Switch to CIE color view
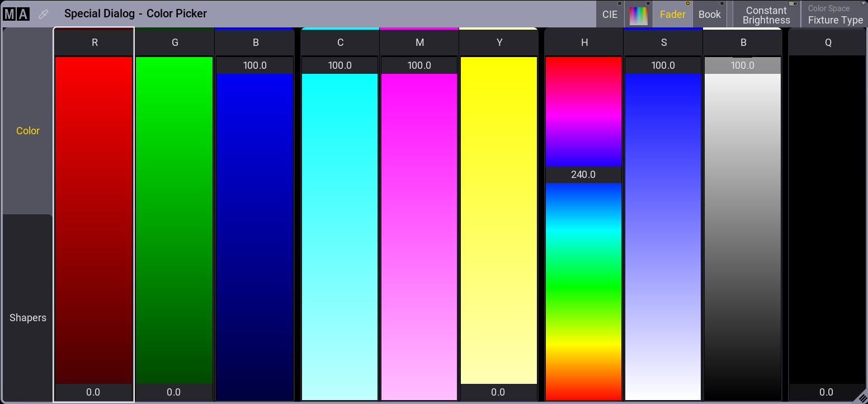 tap(610, 14)
